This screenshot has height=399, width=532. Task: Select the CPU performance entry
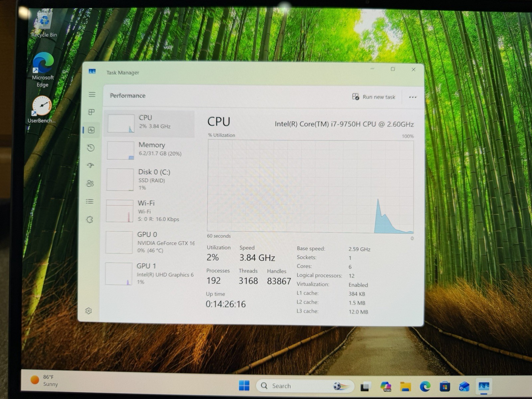(149, 123)
